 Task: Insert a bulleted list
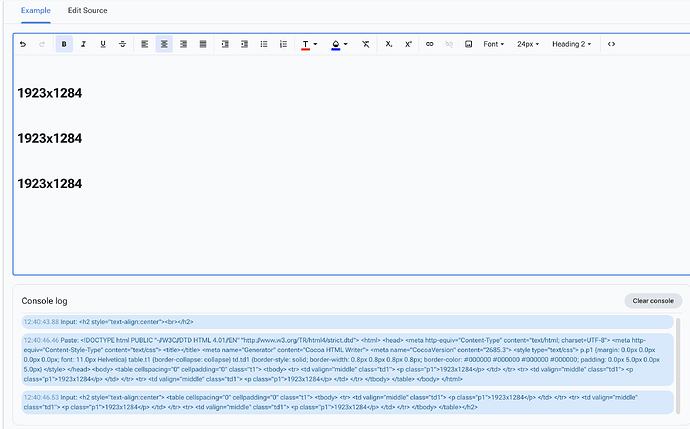click(x=264, y=44)
